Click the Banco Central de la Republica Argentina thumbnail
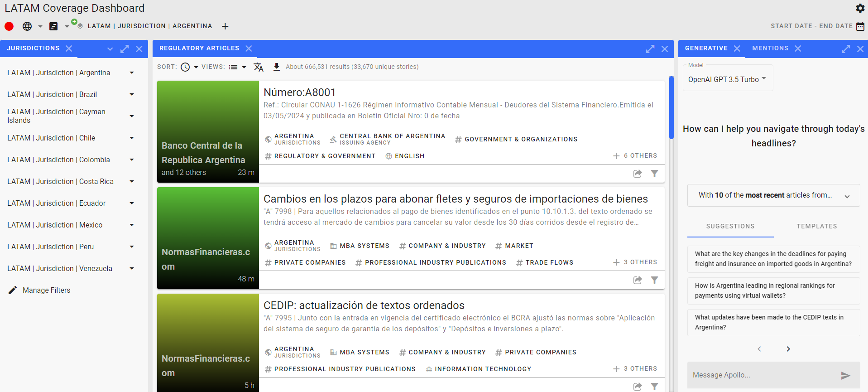 [208, 131]
